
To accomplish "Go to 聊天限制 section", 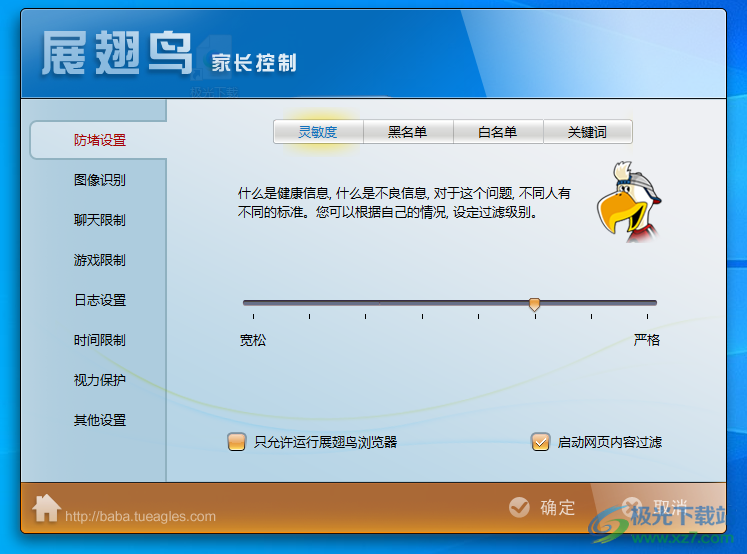I will click(x=100, y=220).
